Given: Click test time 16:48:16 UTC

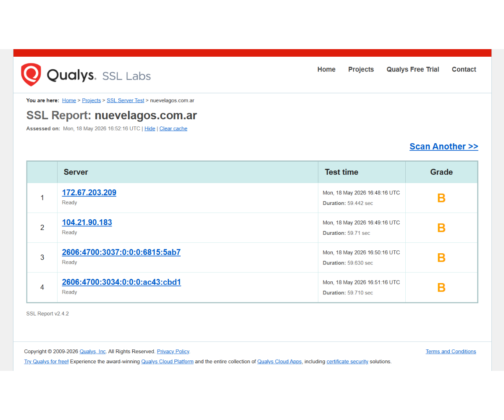Looking at the screenshot, I should [x=361, y=193].
